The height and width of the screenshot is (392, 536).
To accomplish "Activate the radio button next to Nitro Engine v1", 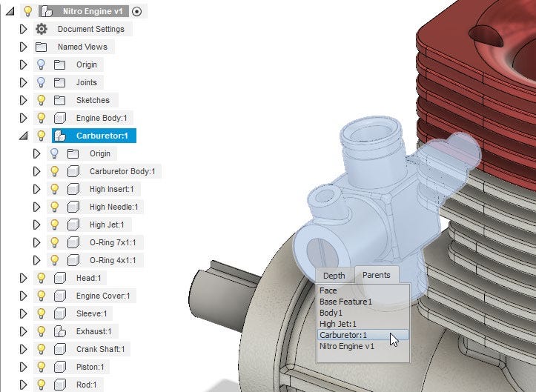I will click(136, 12).
